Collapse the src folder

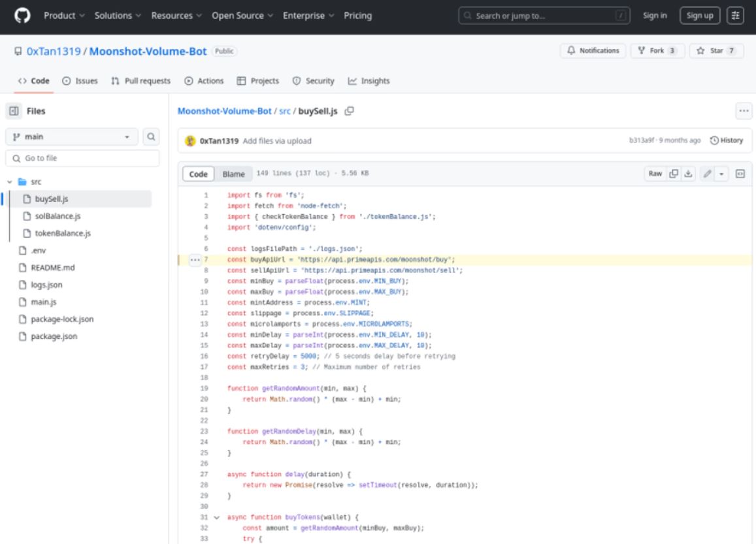coord(10,182)
